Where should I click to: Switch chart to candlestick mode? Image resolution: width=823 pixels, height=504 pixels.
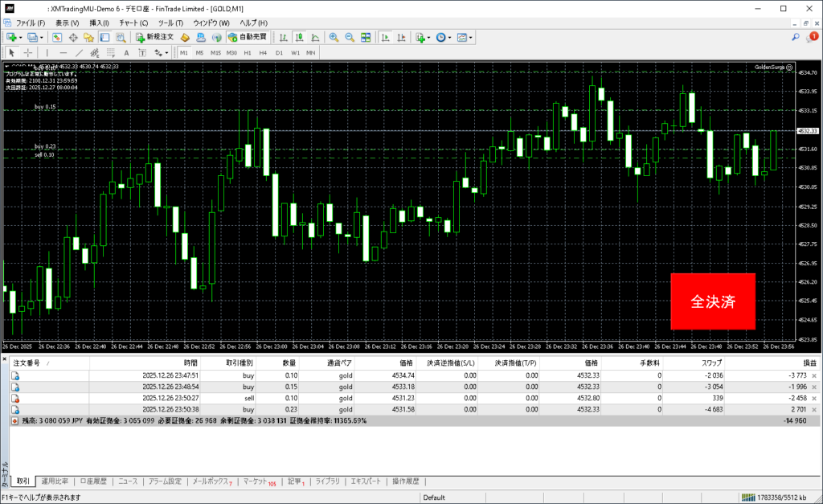pyautogui.click(x=299, y=37)
